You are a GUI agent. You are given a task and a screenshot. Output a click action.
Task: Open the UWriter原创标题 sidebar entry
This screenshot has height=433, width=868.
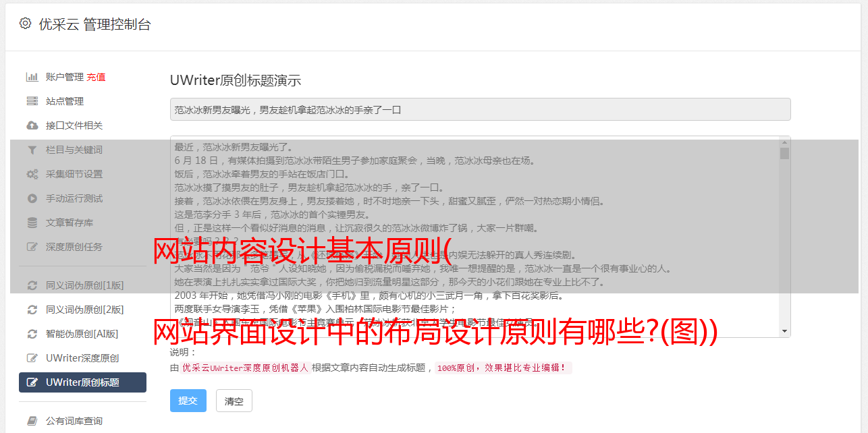pos(82,382)
